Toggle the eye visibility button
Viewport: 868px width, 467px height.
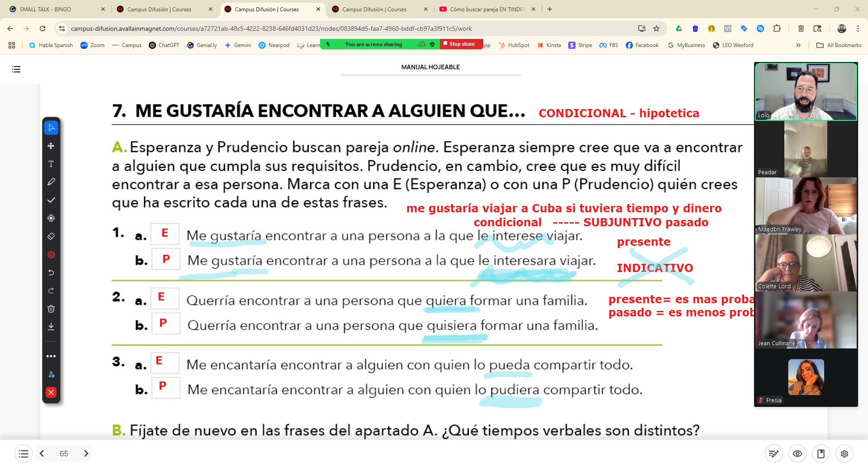tap(797, 453)
